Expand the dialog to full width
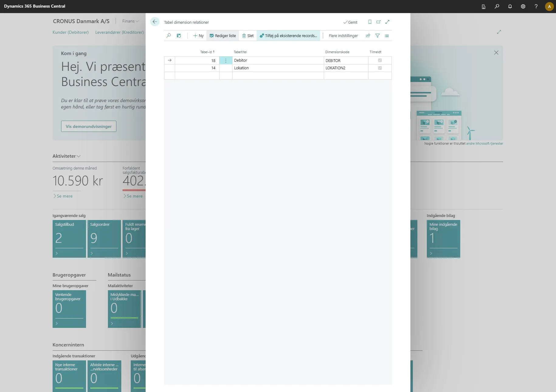 click(x=387, y=22)
